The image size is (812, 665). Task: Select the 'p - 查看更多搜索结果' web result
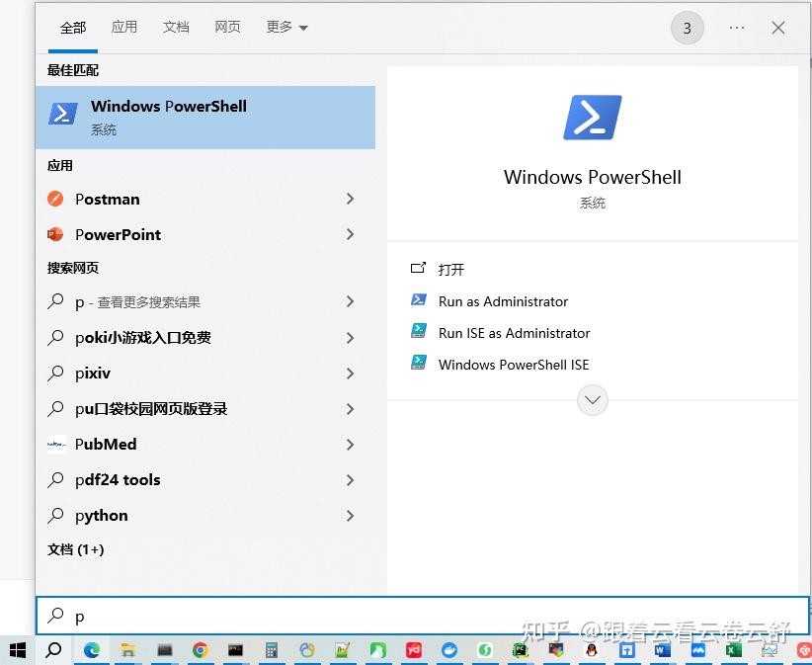[205, 301]
